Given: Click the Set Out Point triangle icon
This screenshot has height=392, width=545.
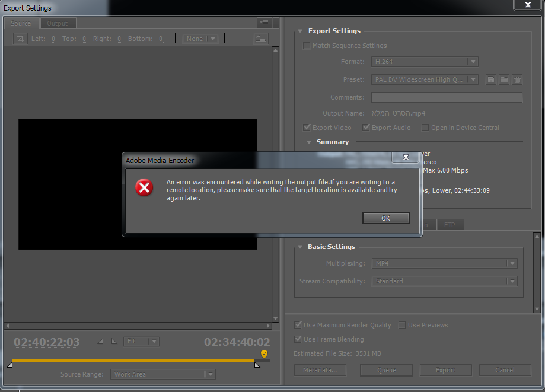Looking at the screenshot, I should 114,341.
